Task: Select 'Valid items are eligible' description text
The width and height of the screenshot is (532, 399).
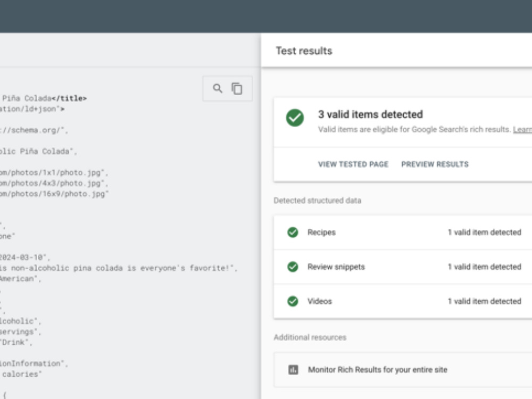Action: 414,130
